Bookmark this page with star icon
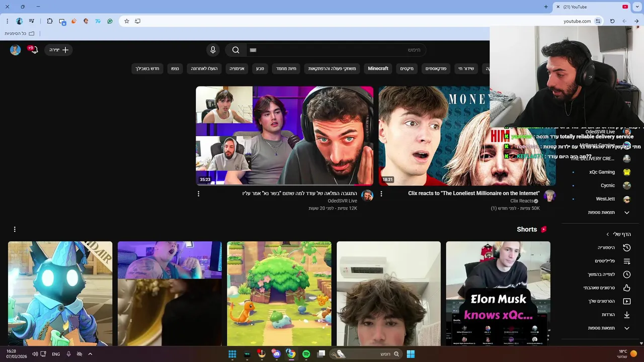 pyautogui.click(x=127, y=21)
